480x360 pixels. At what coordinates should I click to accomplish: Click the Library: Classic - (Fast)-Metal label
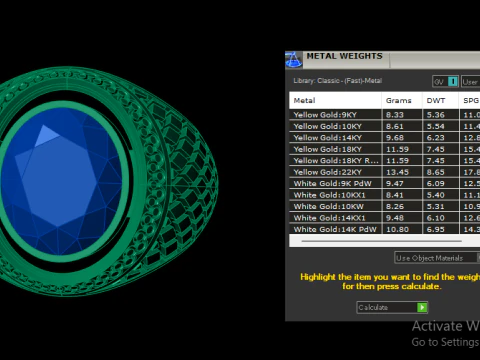pyautogui.click(x=337, y=81)
